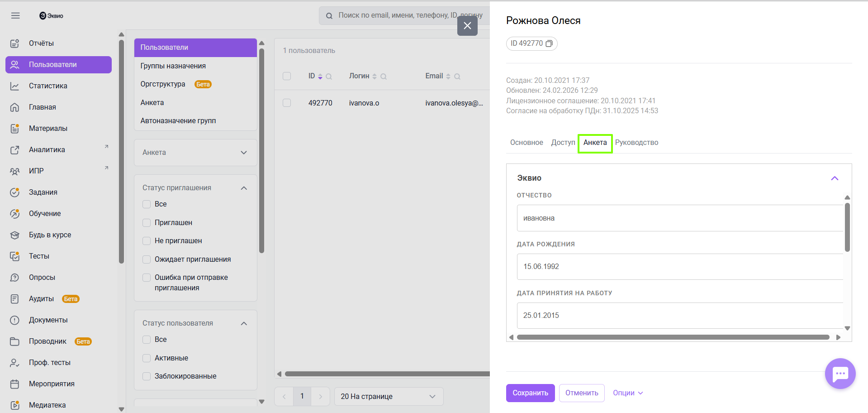Switch to the Доступ tab
The height and width of the screenshot is (413, 868).
tap(563, 143)
